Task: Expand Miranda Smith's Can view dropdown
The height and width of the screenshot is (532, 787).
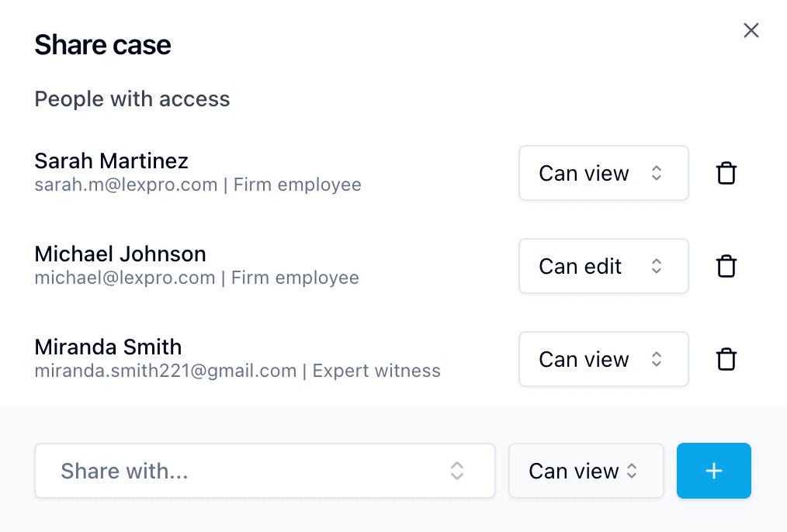Action: tap(603, 359)
